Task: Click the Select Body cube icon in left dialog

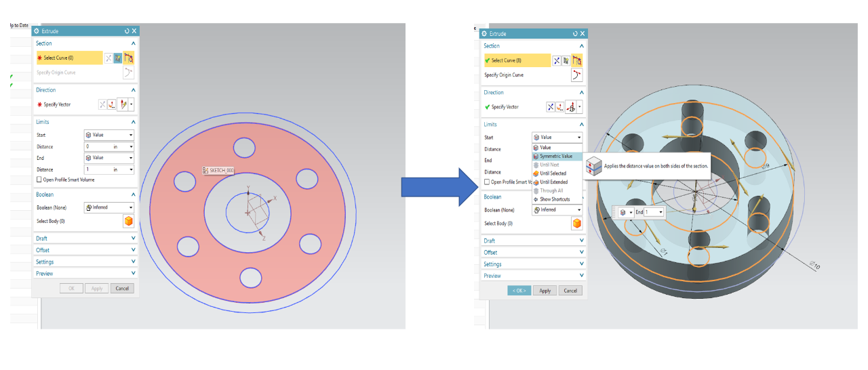Action: pyautogui.click(x=128, y=221)
